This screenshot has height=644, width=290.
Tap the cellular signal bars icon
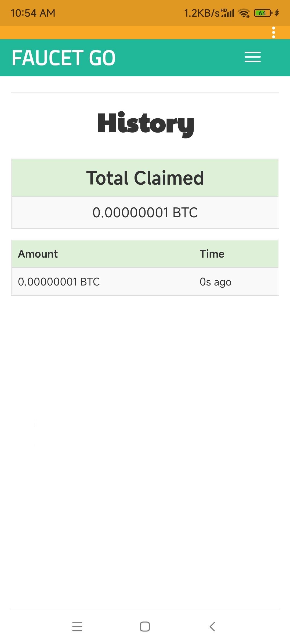pyautogui.click(x=227, y=13)
